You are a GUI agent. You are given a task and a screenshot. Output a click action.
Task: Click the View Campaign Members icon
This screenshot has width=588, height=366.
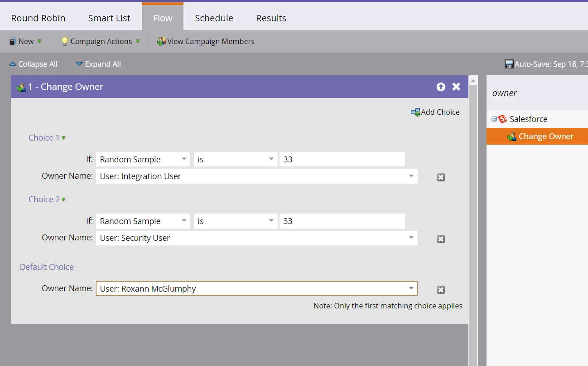pos(161,41)
